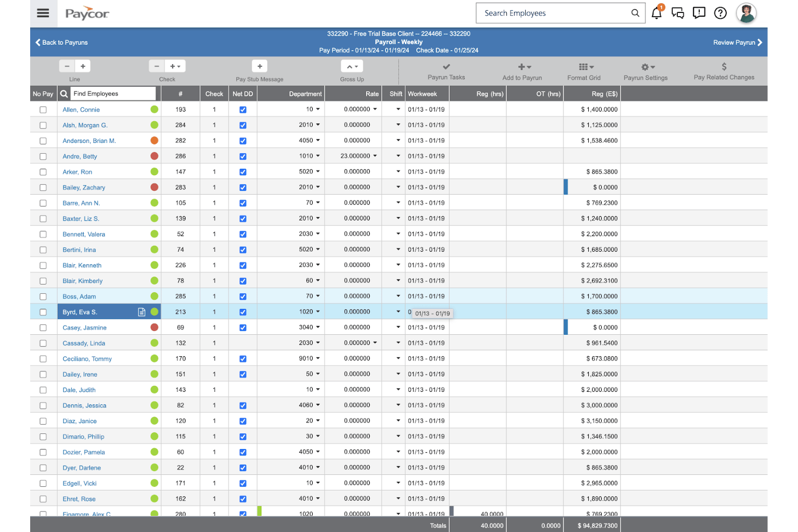This screenshot has height=532, width=798.
Task: Sort by the Net DD column header
Action: click(243, 94)
